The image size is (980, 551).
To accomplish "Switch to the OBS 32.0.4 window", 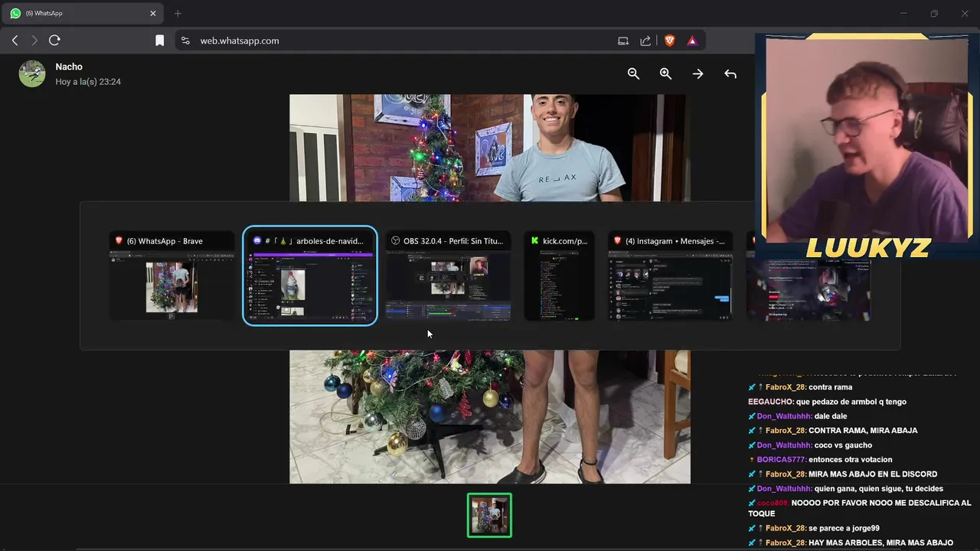I will (448, 275).
